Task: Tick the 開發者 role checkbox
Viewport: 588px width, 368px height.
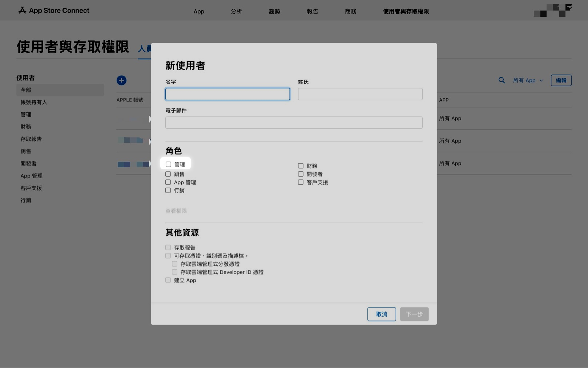Action: (301, 174)
